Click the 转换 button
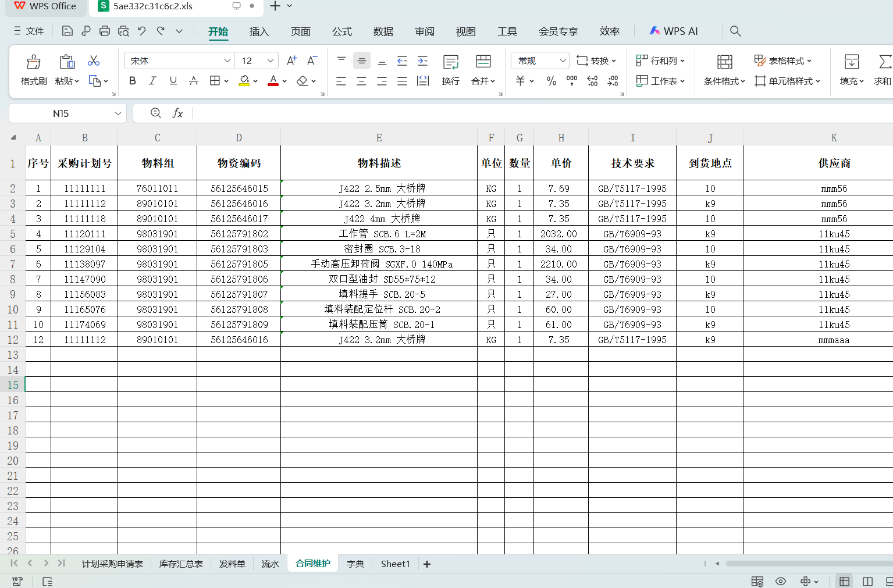Image resolution: width=893 pixels, height=588 pixels. 596,60
